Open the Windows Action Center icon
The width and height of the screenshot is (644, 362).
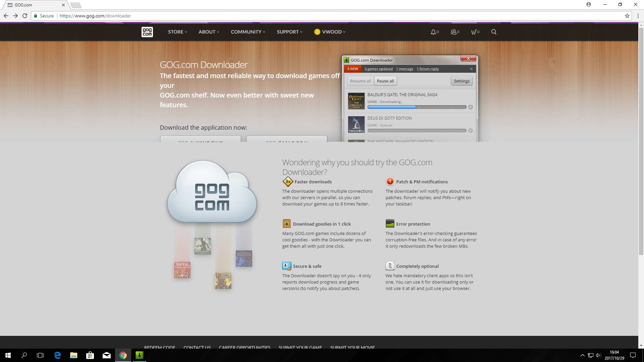633,355
